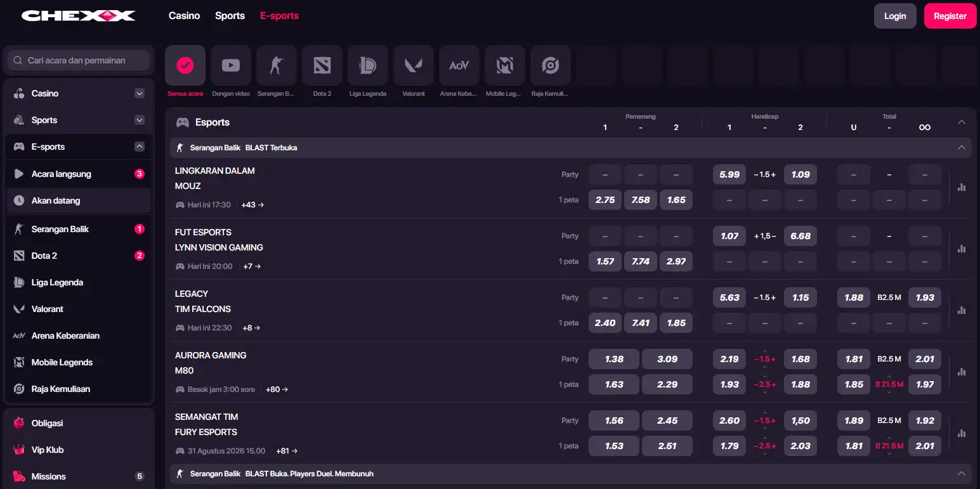Open statistics icon for SEMANGAT TIM match
The image size is (980, 489).
click(962, 433)
